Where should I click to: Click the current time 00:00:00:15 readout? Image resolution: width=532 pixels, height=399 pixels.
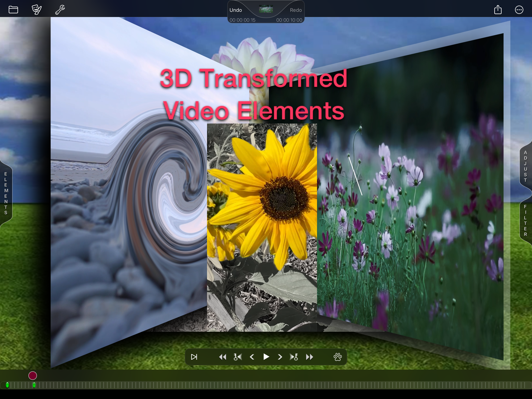click(242, 20)
